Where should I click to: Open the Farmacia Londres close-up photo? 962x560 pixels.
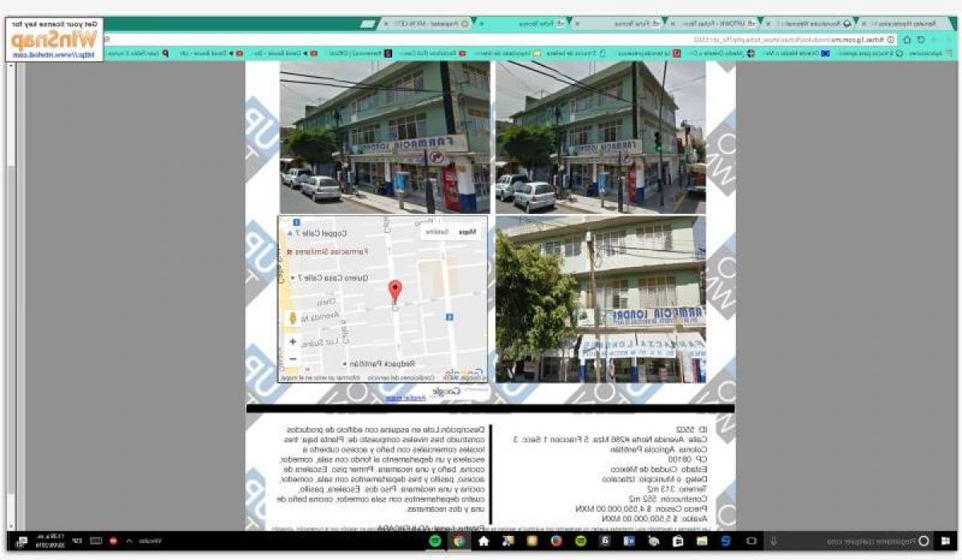(600, 299)
